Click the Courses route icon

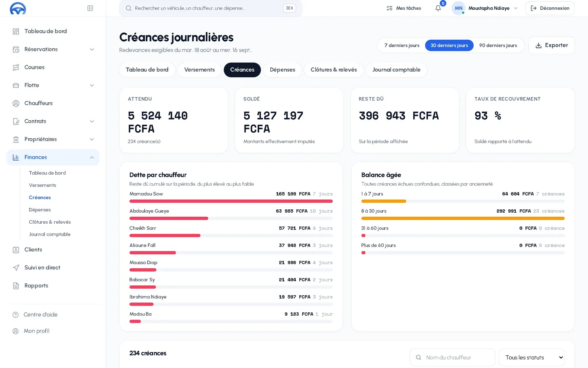[x=16, y=67]
